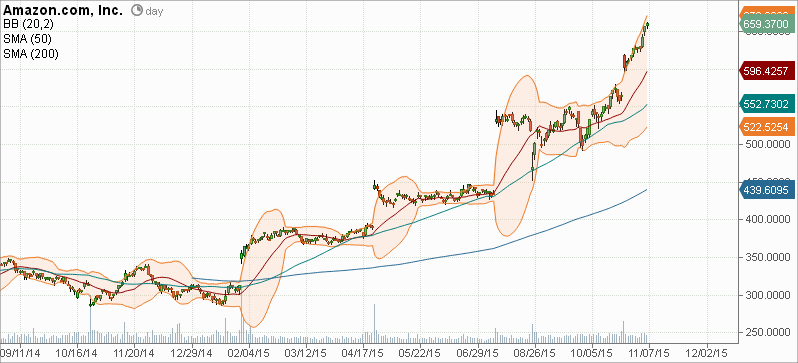This screenshot has width=798, height=363.
Task: Click the 552.7302 teal price tag
Action: click(x=766, y=104)
